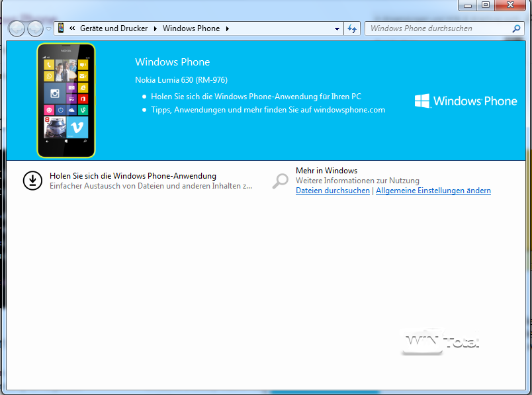Click the magnifier icon beside 'Mehr in Windows'
The image size is (532, 395).
[x=281, y=181]
